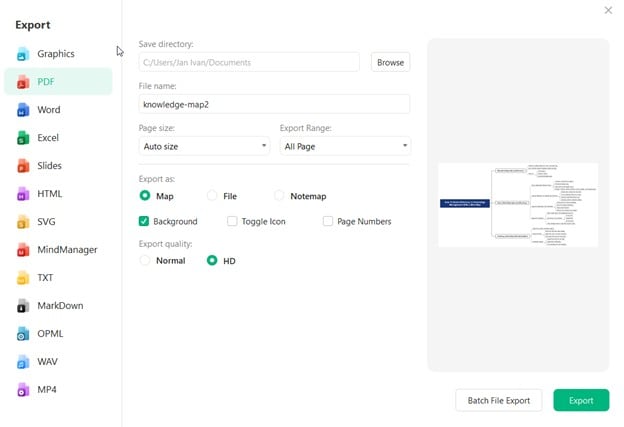The image size is (624, 427).
Task: Click the MP4 video format icon
Action: (x=23, y=390)
